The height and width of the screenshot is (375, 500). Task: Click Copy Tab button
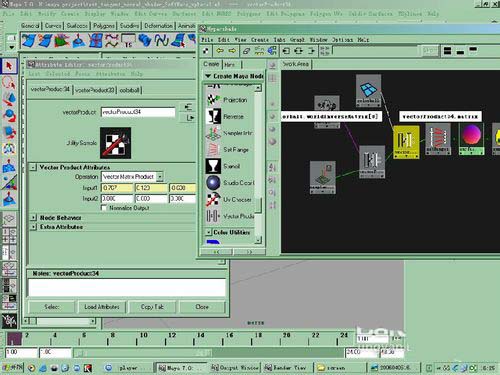click(x=152, y=307)
